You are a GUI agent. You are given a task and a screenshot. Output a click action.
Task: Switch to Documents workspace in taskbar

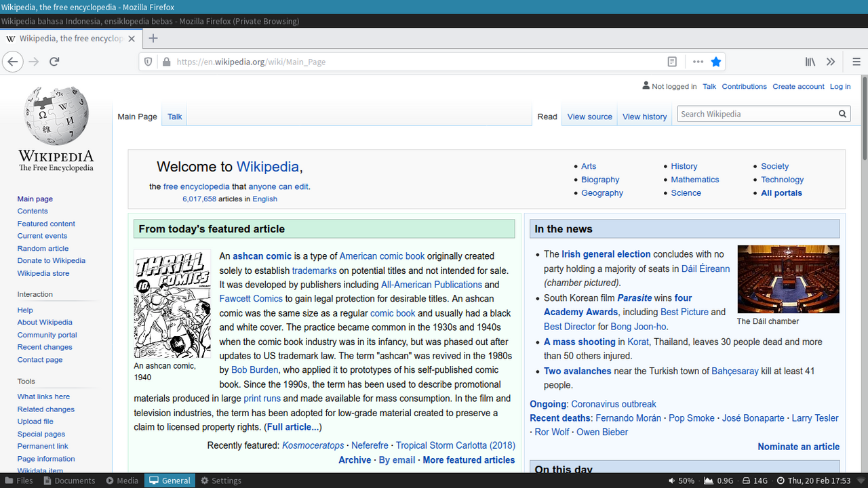(x=69, y=481)
